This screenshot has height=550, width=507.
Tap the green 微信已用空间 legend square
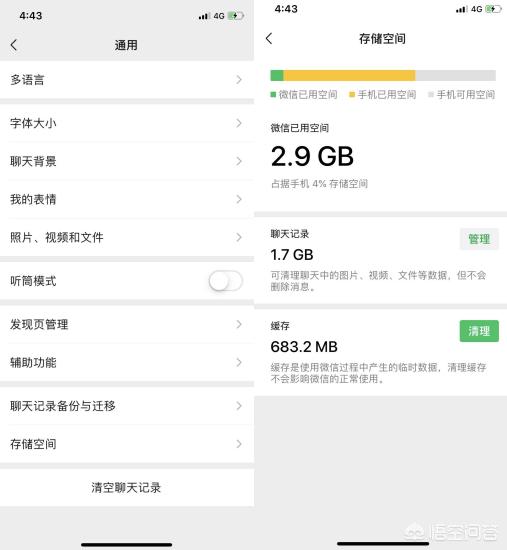tap(273, 94)
